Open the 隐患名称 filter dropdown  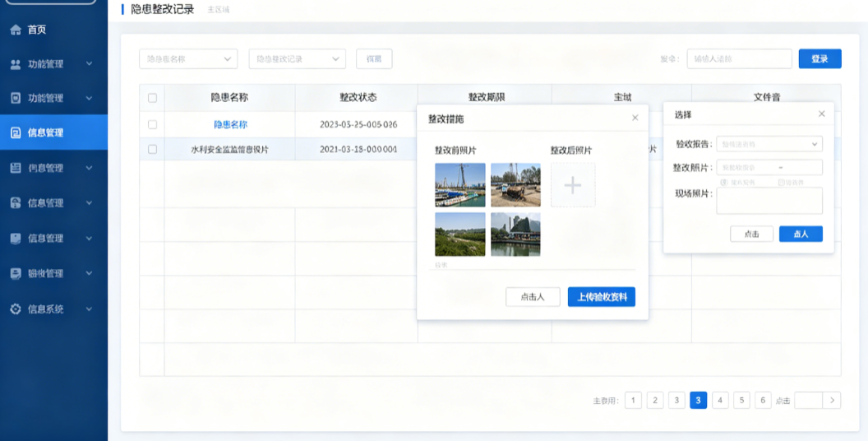coord(188,58)
